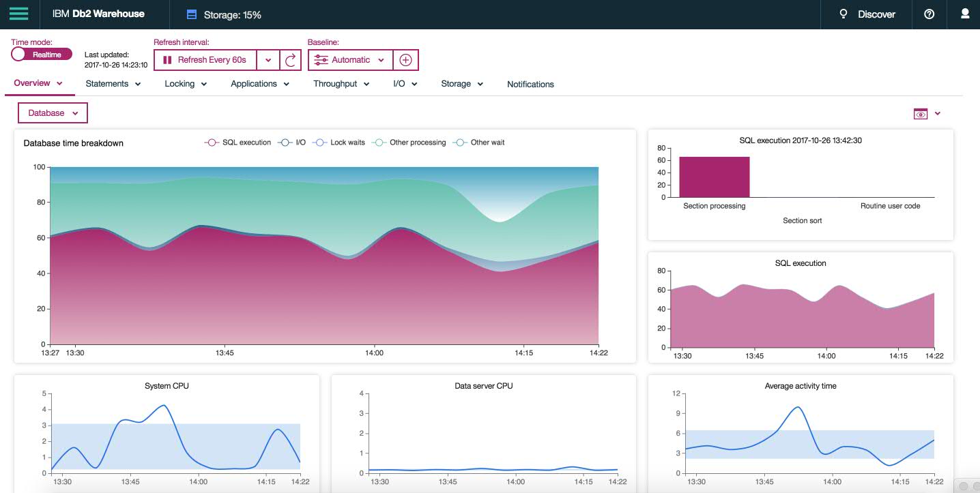Click the Last updated timestamp 2017-10-26 14:23:10
This screenshot has width=980, height=493.
pyautogui.click(x=116, y=65)
